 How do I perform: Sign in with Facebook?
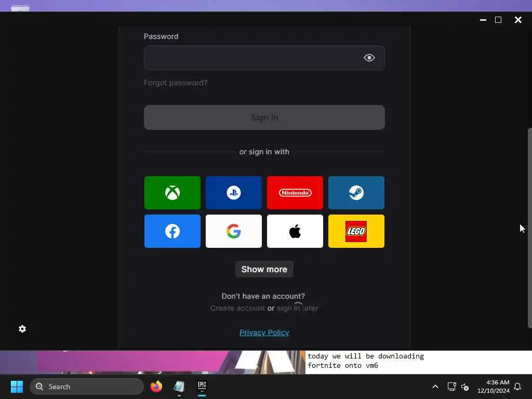point(172,231)
